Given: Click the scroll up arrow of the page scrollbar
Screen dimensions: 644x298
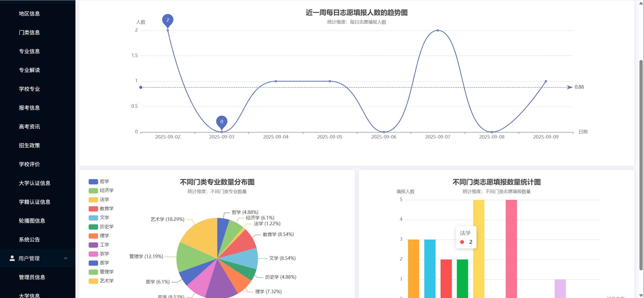Looking at the screenshot, I should (641, 3).
